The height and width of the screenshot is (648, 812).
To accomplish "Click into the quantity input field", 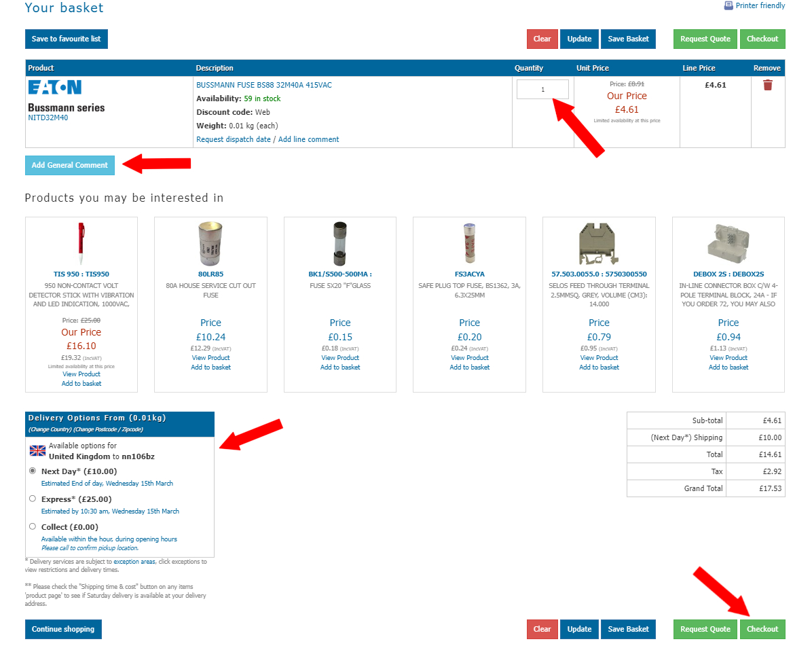I will (x=542, y=90).
